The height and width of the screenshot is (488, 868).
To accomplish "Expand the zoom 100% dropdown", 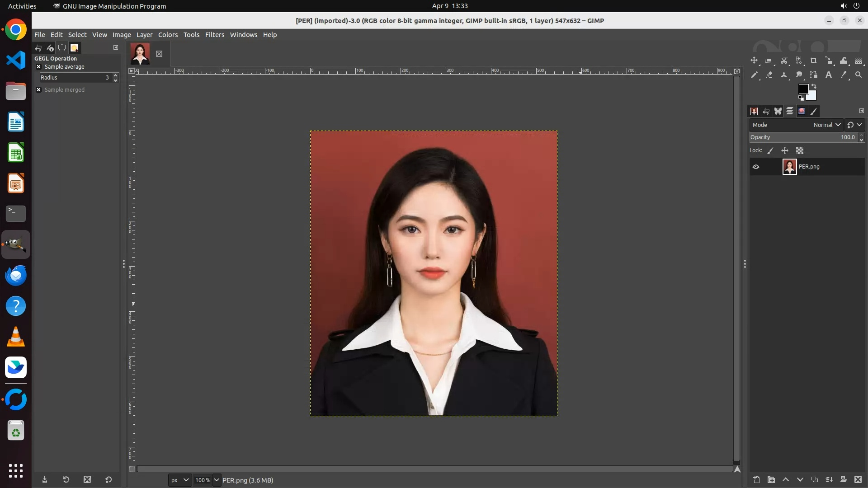I will pyautogui.click(x=217, y=480).
